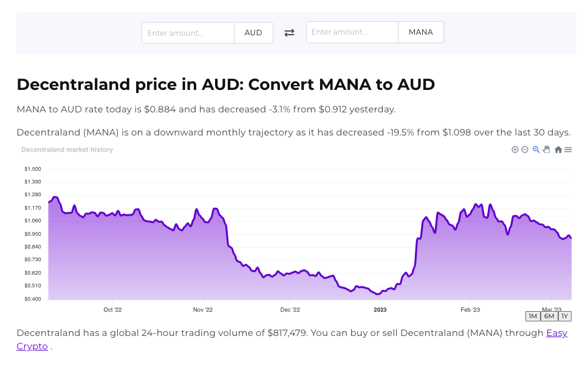Switch chart to 6M range
The width and height of the screenshot is (588, 370).
click(x=549, y=316)
